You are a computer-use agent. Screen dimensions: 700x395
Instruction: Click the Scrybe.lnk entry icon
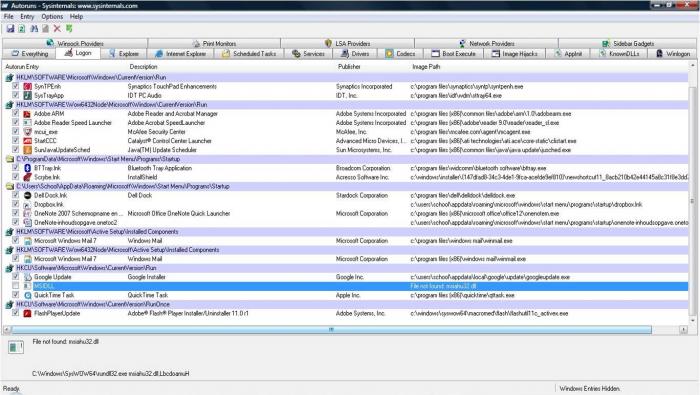[x=28, y=177]
